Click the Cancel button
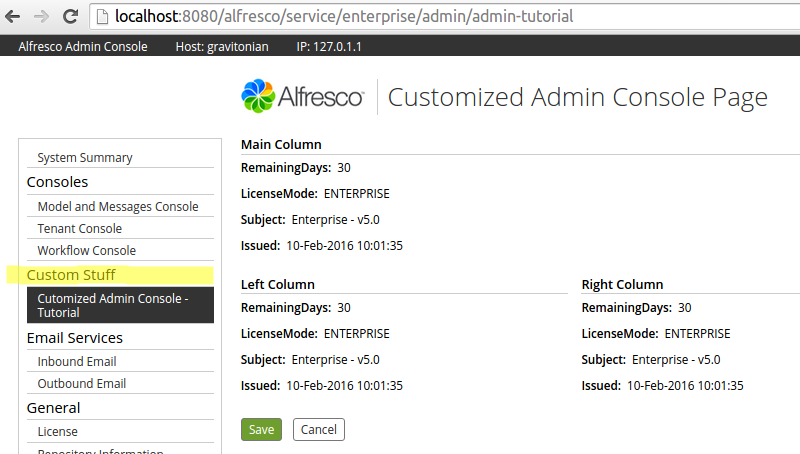Image resolution: width=800 pixels, height=454 pixels. coord(319,430)
